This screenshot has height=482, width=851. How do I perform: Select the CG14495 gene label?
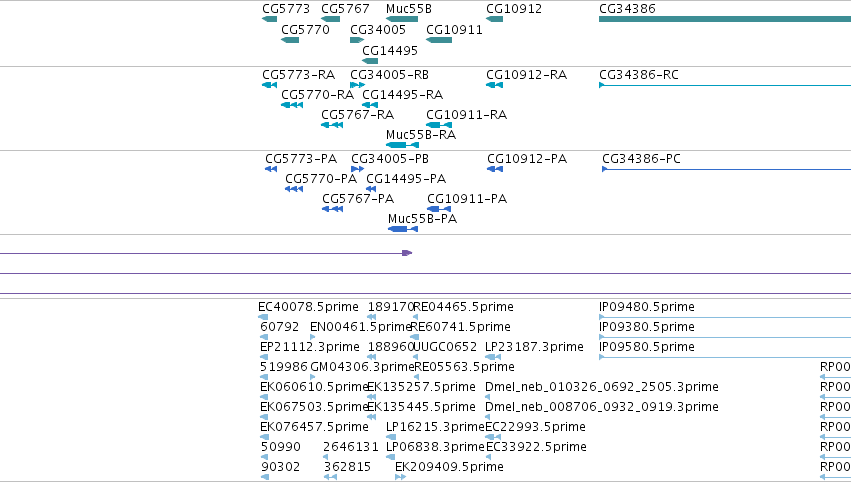[390, 50]
